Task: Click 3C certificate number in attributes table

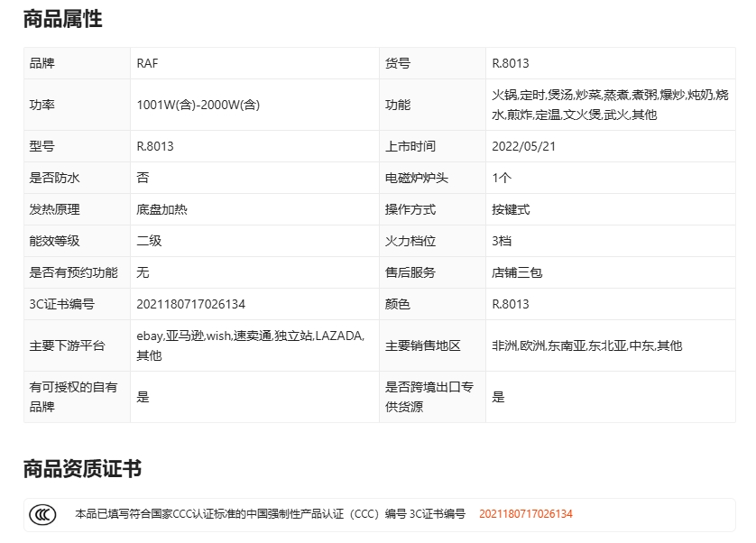Action: [190, 304]
